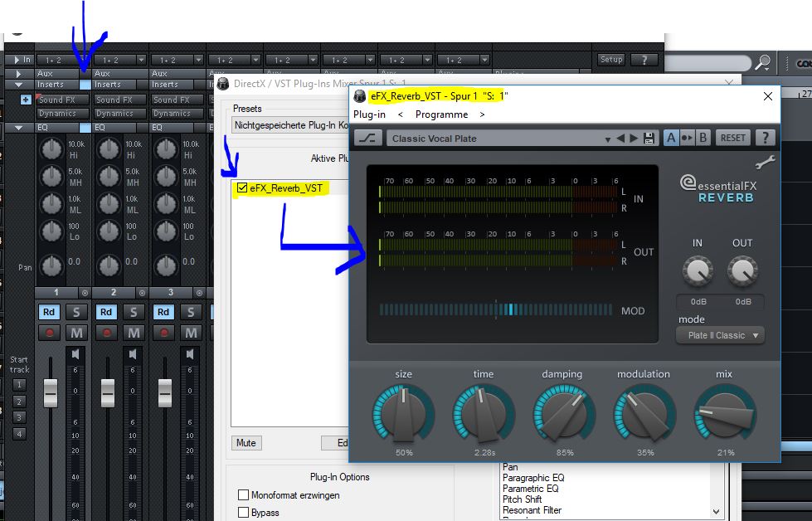The width and height of the screenshot is (812, 521).
Task: Click the reverb IN gain knob
Action: 698,270
